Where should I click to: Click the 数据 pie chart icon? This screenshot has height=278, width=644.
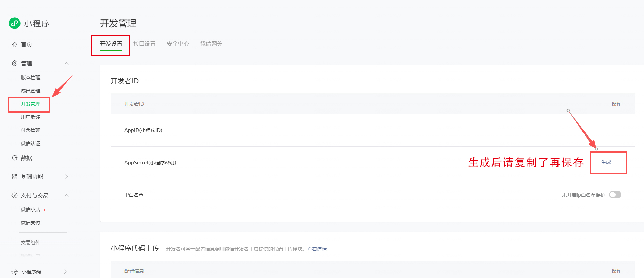coord(15,158)
